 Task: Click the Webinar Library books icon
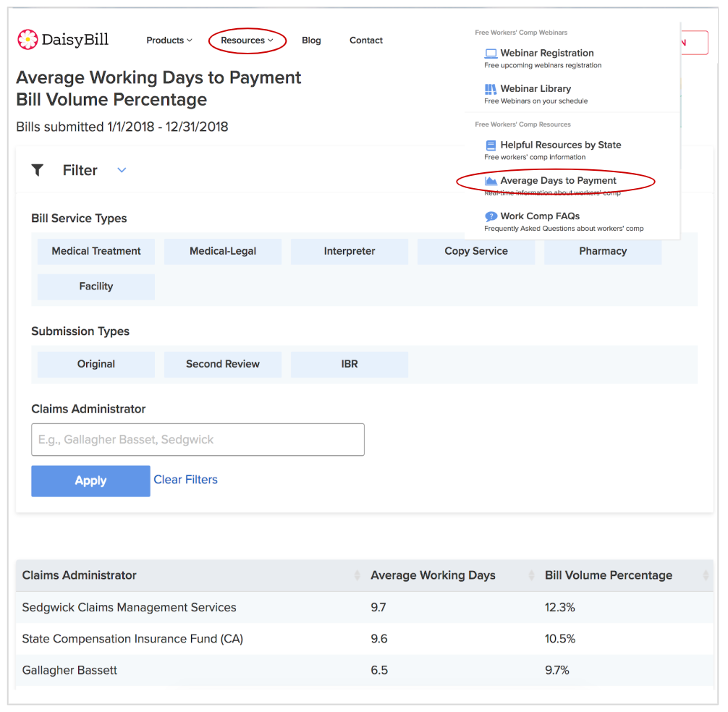tap(491, 89)
